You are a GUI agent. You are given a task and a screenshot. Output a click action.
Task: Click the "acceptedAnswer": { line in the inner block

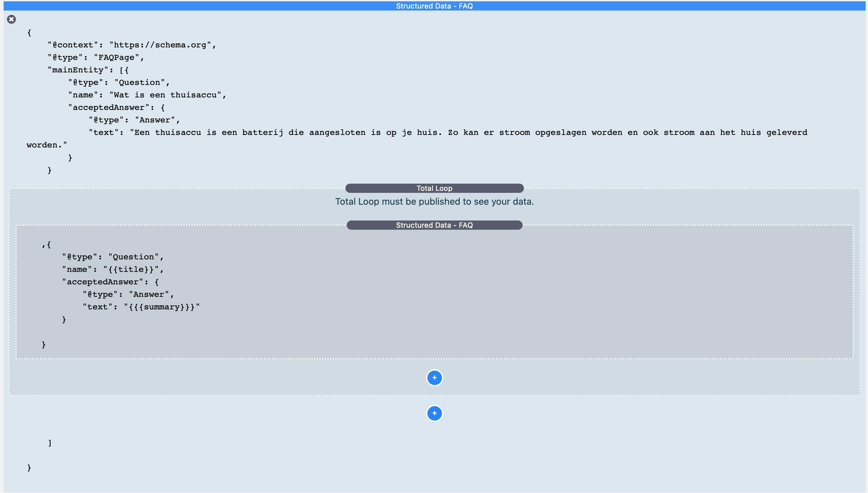[110, 282]
